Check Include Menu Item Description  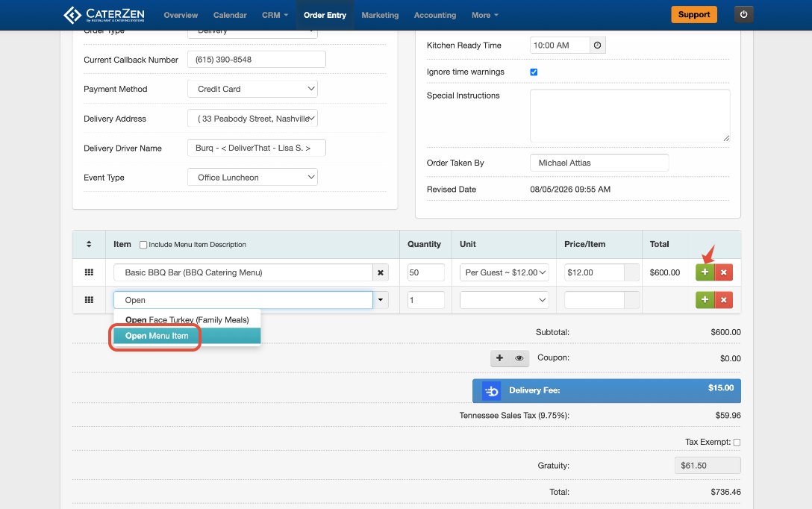[x=143, y=245]
